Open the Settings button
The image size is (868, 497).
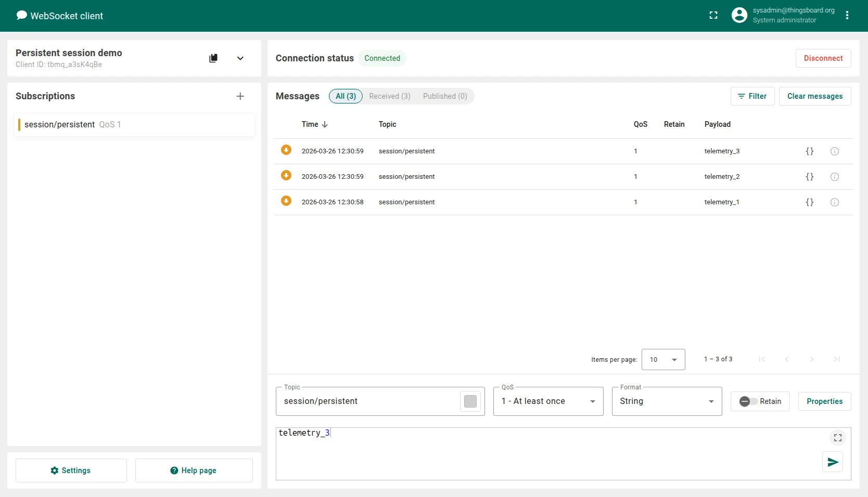(71, 470)
